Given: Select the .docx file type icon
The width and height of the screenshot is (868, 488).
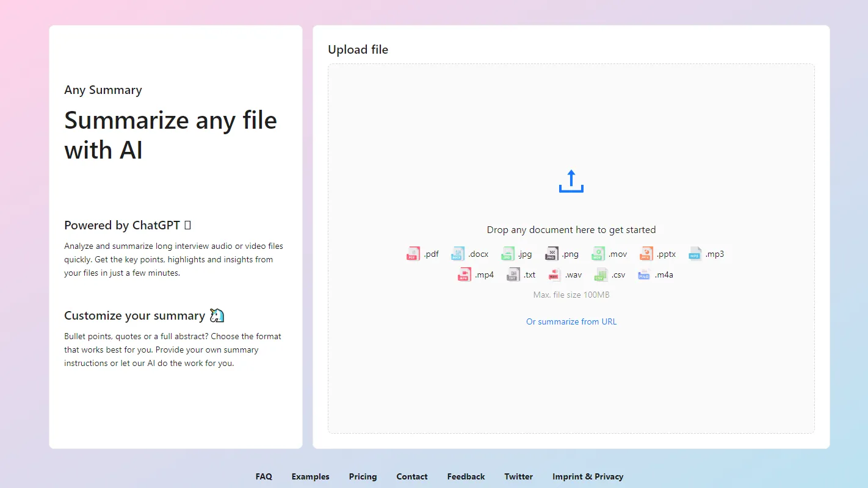Looking at the screenshot, I should point(457,253).
